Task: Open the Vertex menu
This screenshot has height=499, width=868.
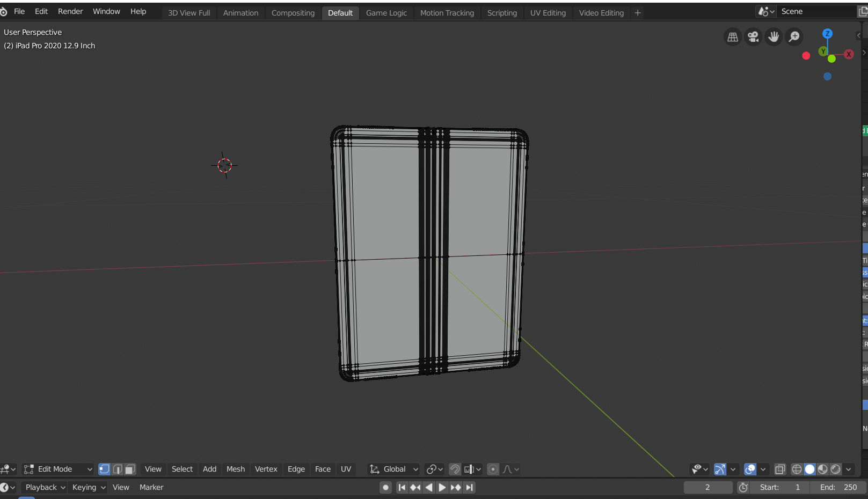Action: 266,469
